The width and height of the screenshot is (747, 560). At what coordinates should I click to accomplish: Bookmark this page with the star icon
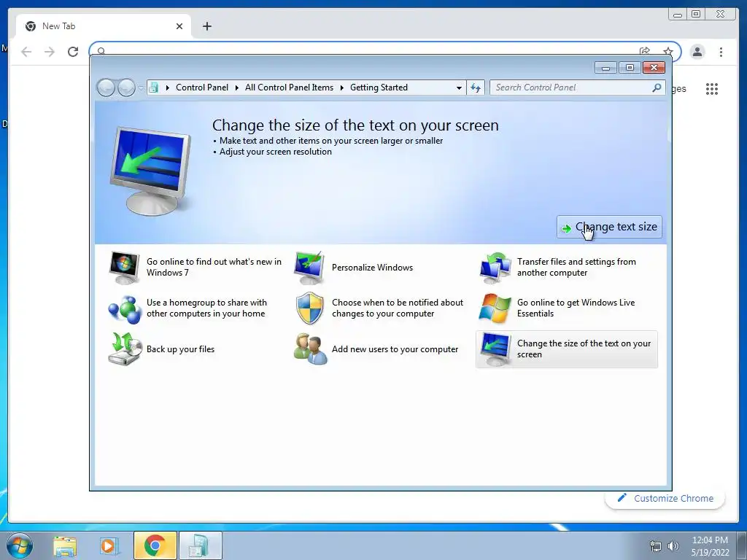click(x=668, y=52)
